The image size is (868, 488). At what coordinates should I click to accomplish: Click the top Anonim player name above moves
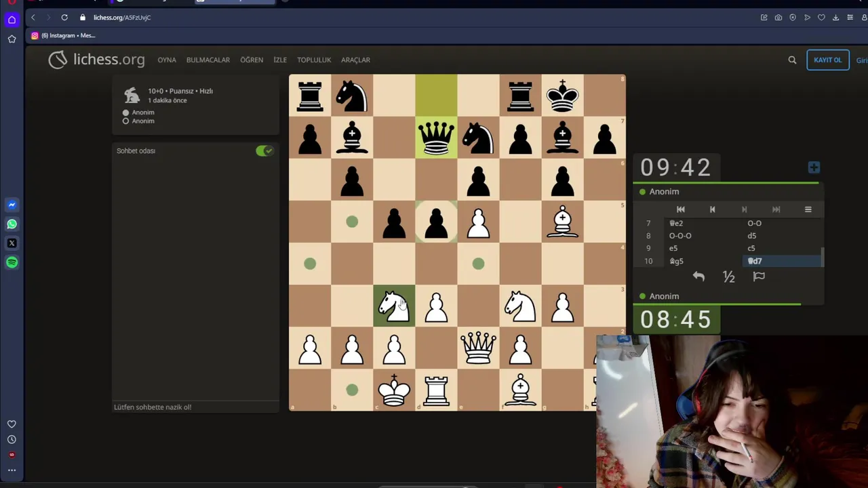pyautogui.click(x=664, y=192)
